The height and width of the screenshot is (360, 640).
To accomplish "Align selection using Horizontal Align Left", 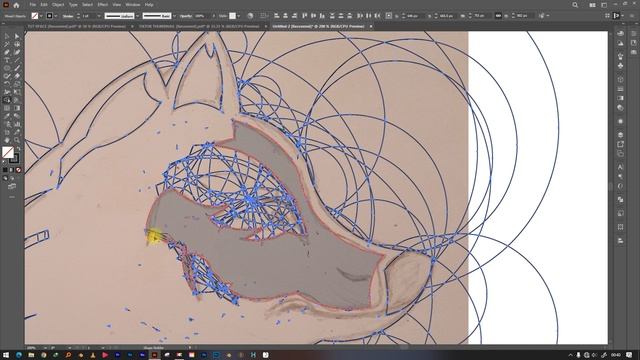I will [x=277, y=16].
